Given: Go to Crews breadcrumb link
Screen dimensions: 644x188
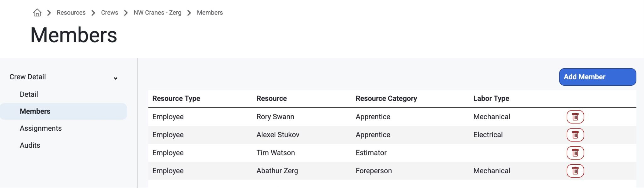Looking at the screenshot, I should click(x=109, y=13).
